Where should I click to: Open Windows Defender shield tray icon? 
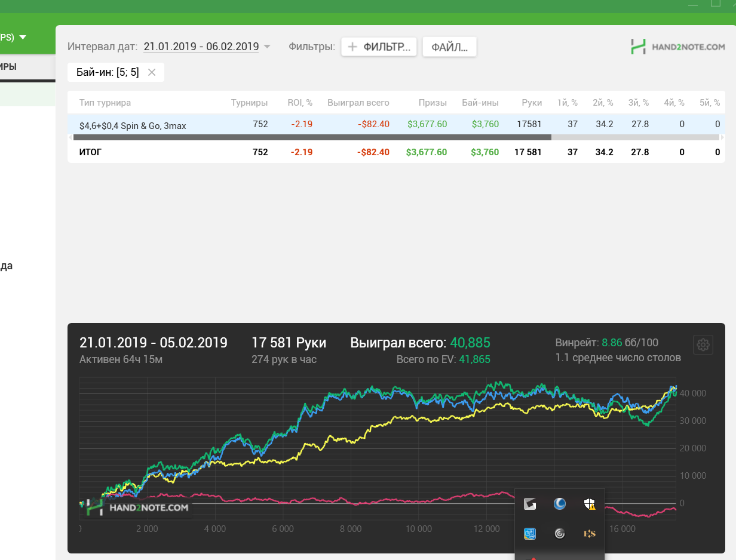click(590, 504)
